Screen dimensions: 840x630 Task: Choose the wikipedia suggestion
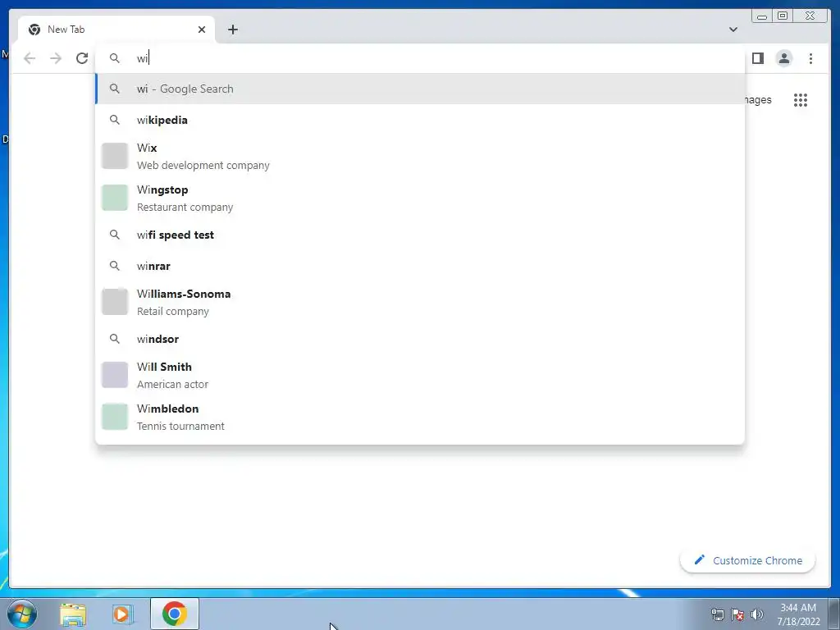[x=420, y=120]
